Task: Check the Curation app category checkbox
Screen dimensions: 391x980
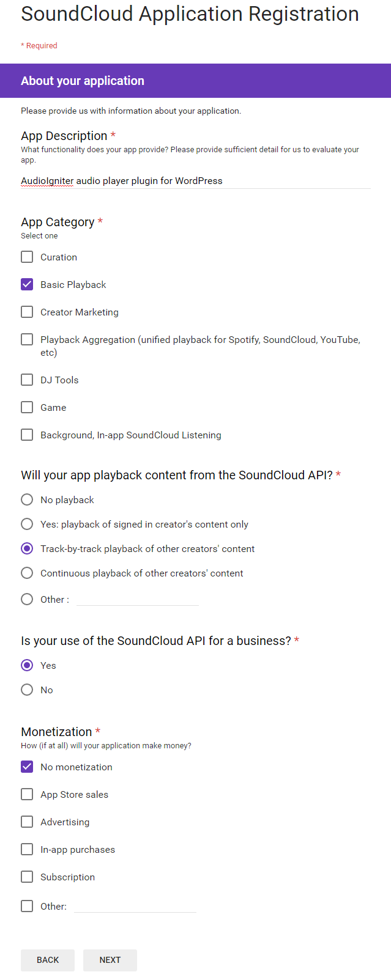Action: click(27, 257)
